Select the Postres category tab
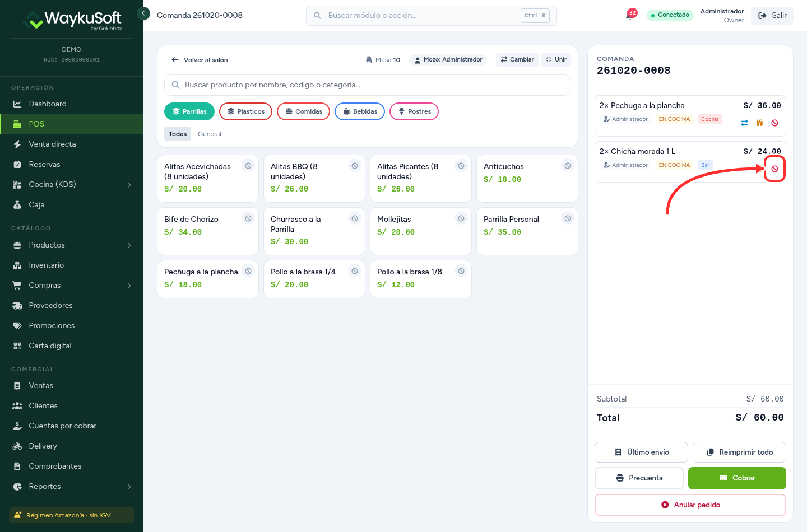Screen dimensions: 807x532 (x=414, y=111)
